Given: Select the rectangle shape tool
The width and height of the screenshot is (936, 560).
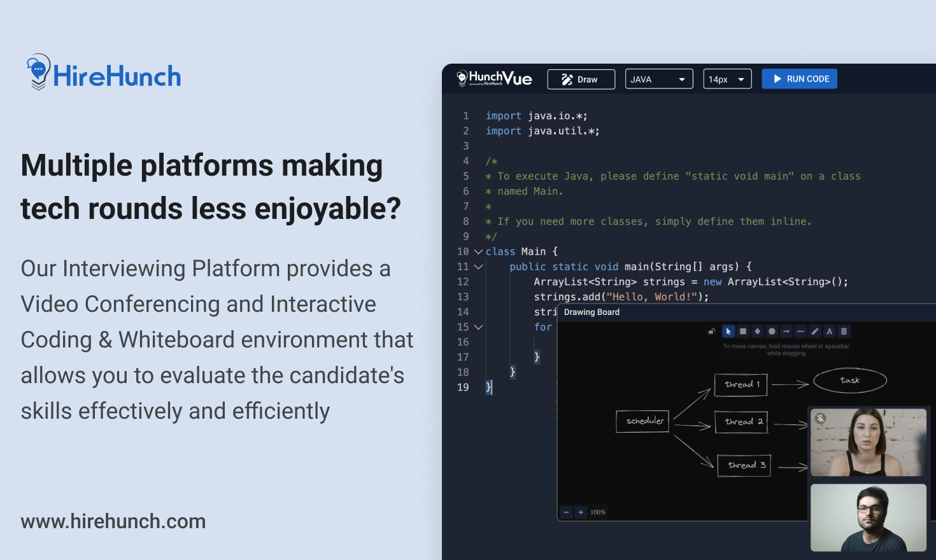Looking at the screenshot, I should click(x=743, y=332).
